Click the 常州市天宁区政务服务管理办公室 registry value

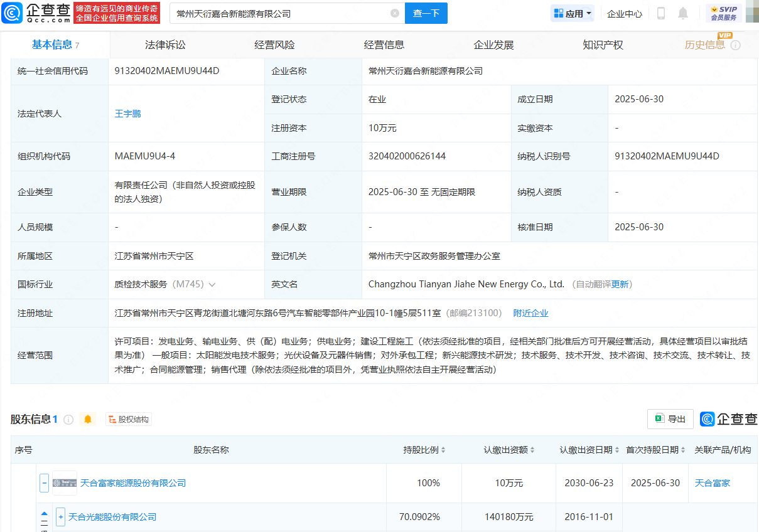tap(434, 256)
